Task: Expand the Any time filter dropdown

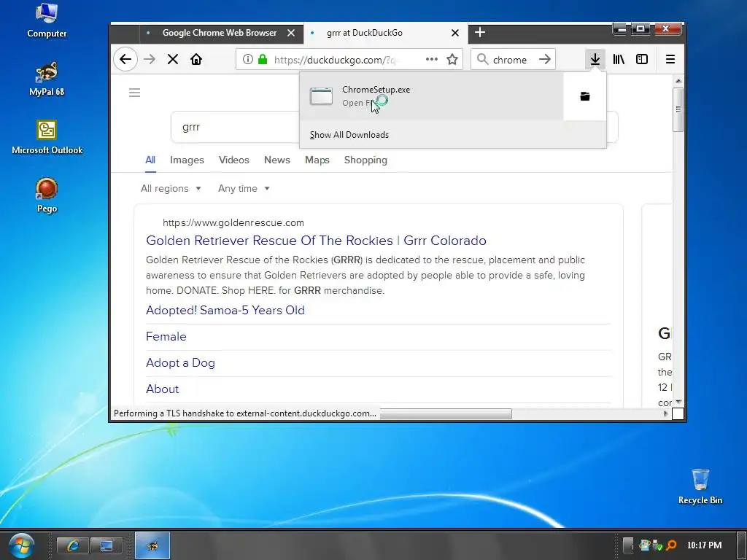Action: [244, 189]
